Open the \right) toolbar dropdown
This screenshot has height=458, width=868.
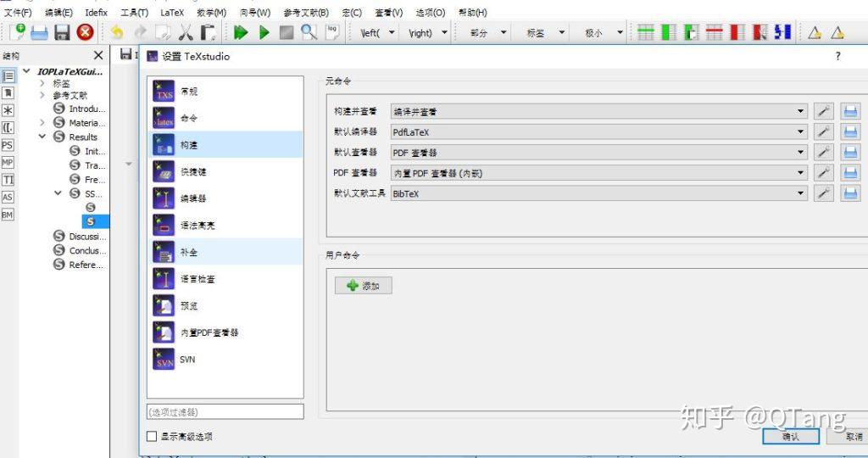pos(444,33)
